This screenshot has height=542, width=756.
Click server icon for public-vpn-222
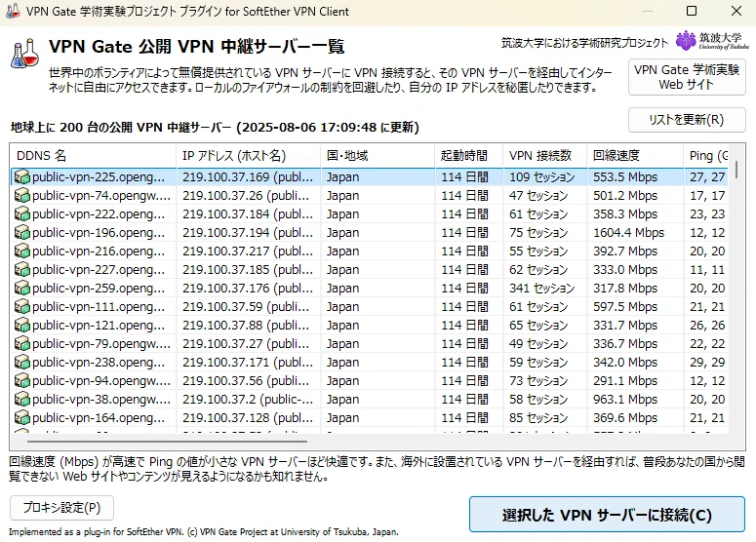click(22, 213)
